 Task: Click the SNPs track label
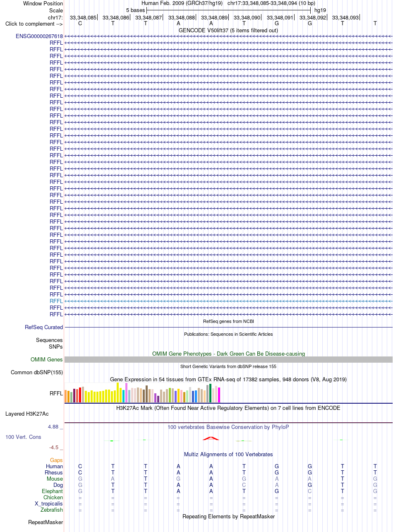56,346
